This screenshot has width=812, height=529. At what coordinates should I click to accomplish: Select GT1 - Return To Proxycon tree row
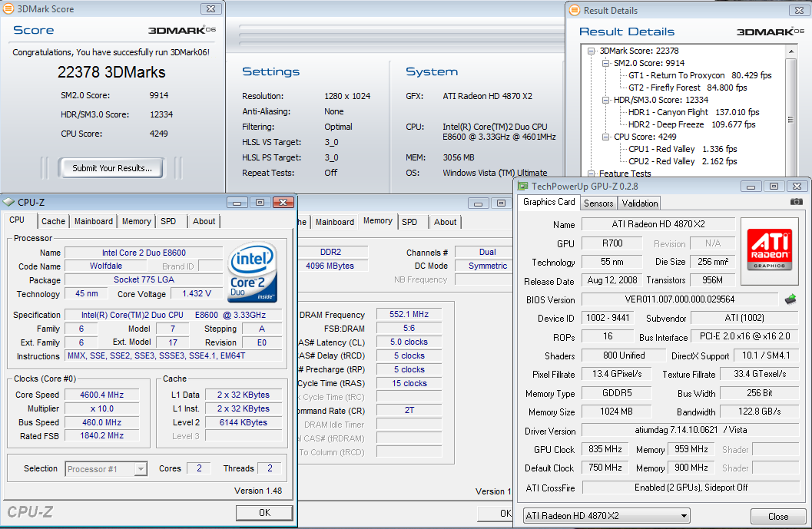click(x=700, y=75)
